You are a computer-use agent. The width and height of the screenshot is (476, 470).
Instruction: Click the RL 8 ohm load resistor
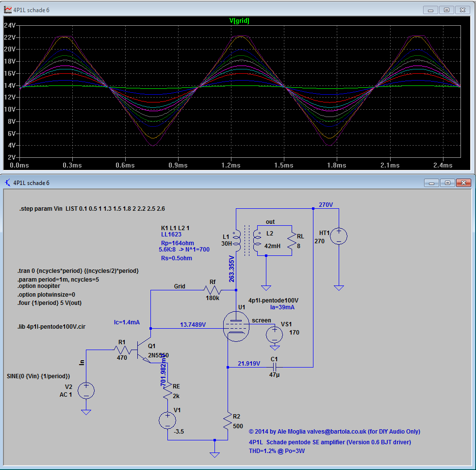[x=292, y=240]
